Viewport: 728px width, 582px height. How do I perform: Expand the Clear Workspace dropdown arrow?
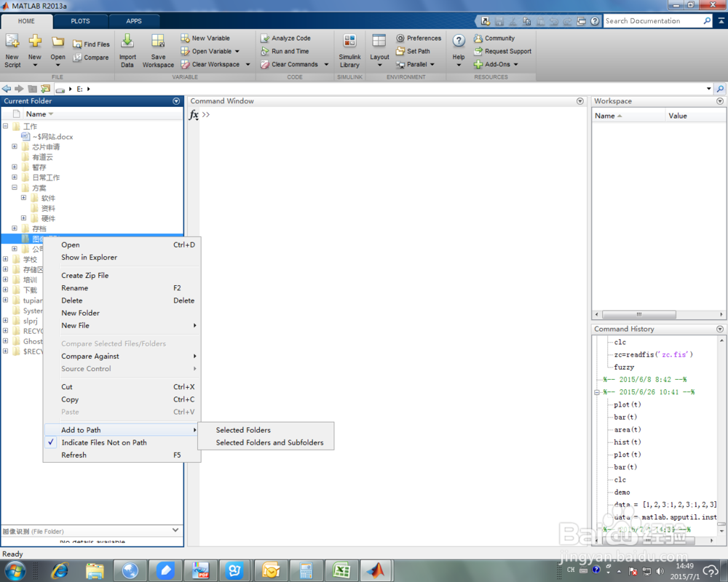[x=248, y=65]
